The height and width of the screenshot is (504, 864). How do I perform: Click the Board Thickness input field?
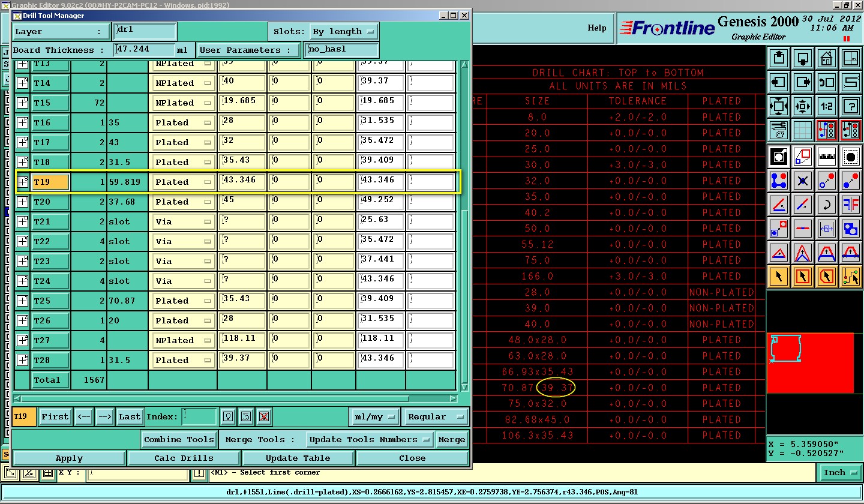(145, 50)
